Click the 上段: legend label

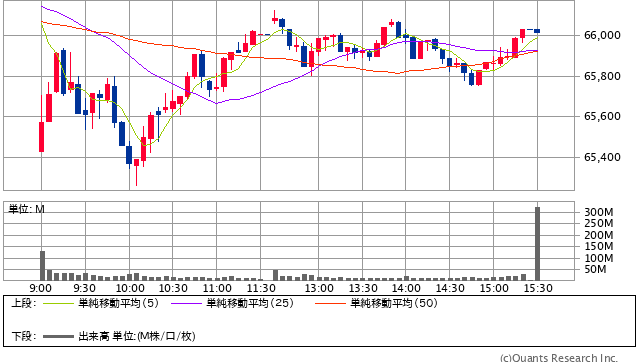(24, 303)
